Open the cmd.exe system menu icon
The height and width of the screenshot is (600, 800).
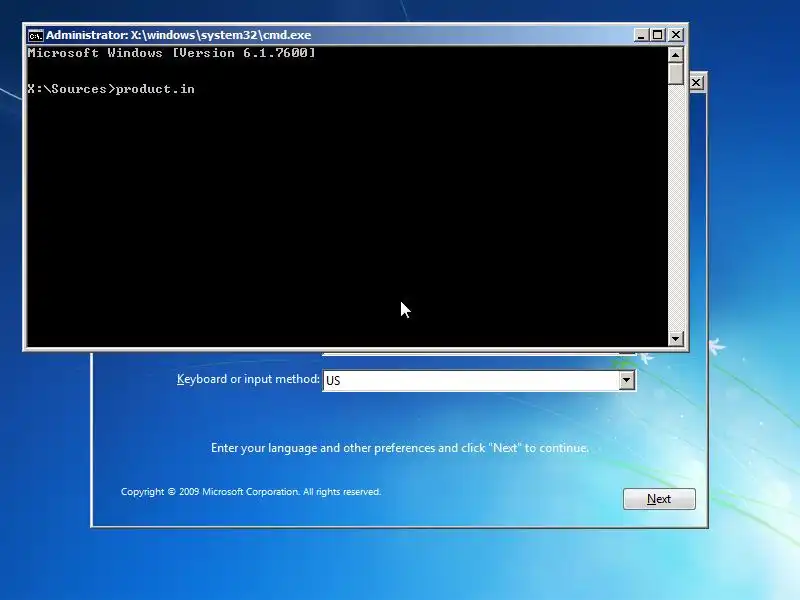point(35,35)
